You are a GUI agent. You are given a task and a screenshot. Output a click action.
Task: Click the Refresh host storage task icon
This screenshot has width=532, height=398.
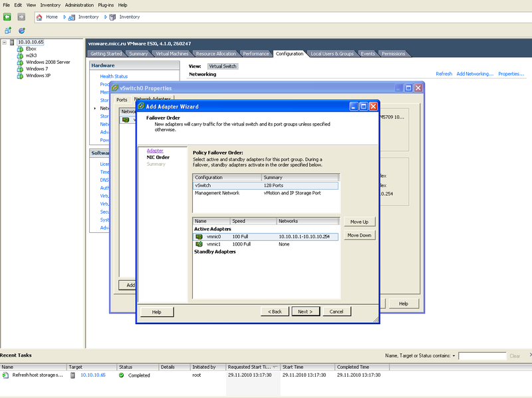tap(5, 375)
